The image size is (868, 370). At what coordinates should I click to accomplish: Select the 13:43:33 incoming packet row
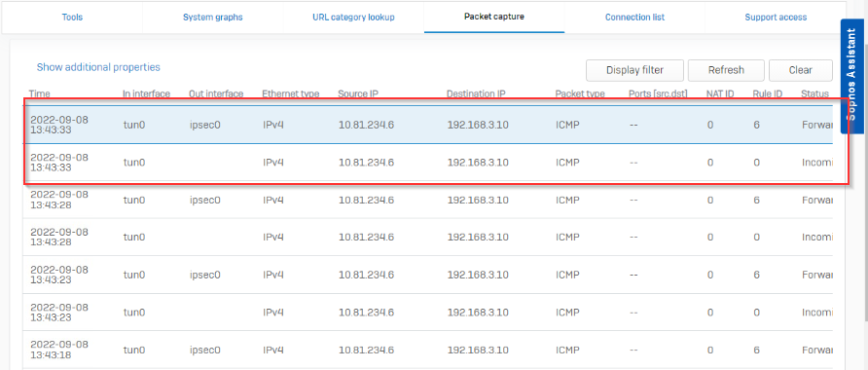click(x=427, y=163)
